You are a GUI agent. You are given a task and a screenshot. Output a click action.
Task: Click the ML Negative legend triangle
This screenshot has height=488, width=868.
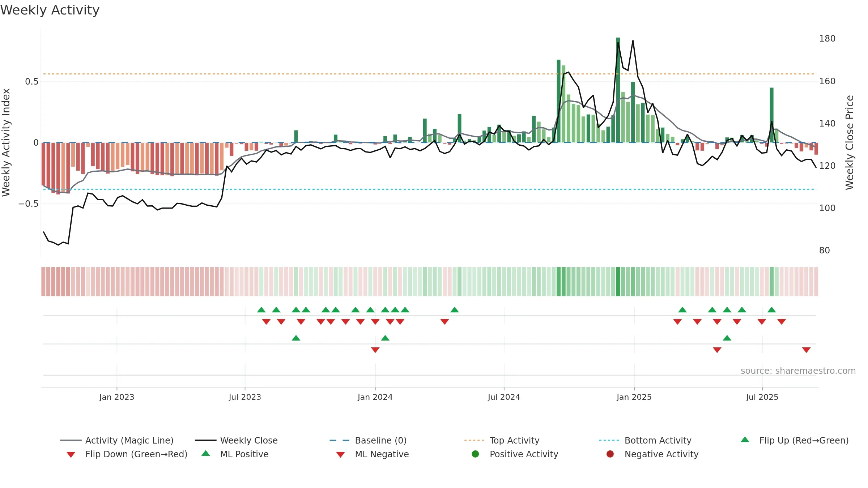[x=340, y=454]
